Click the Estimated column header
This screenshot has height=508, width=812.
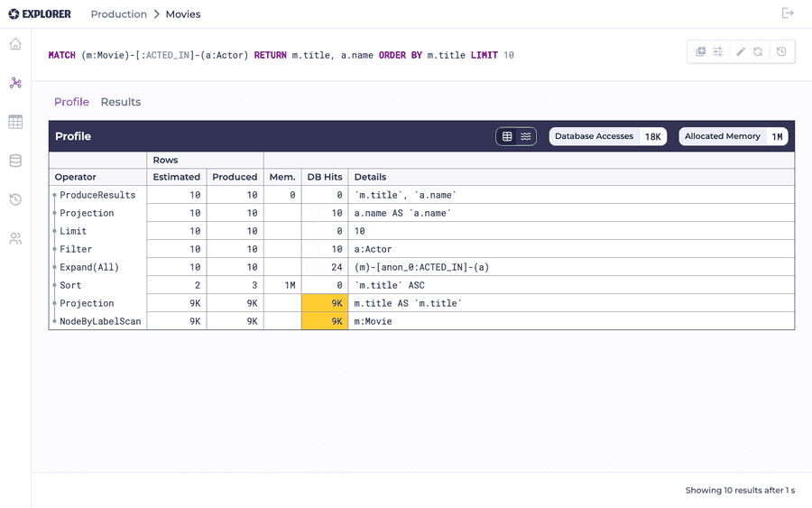[x=177, y=177]
